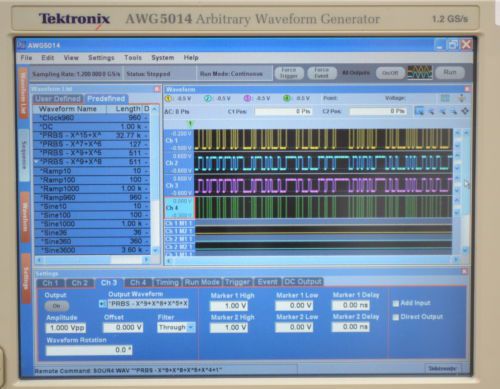Click the magenta channel 3 indicator icon

[x=247, y=98]
